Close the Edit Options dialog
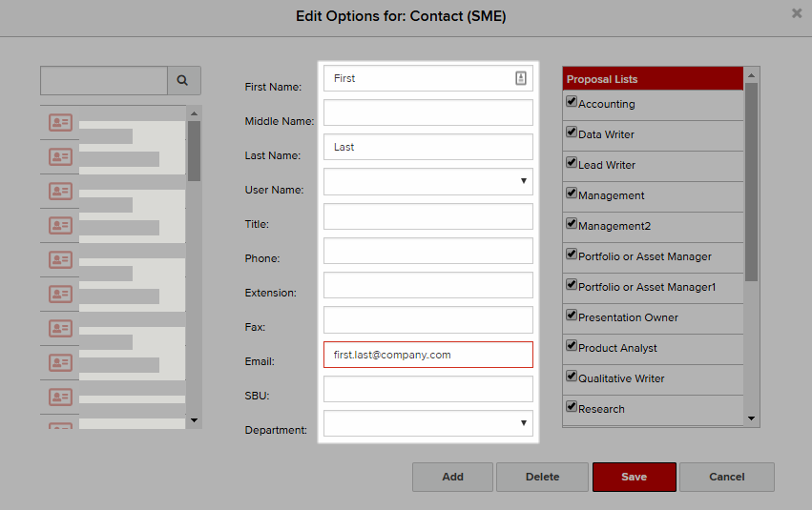The height and width of the screenshot is (510, 812). (797, 13)
